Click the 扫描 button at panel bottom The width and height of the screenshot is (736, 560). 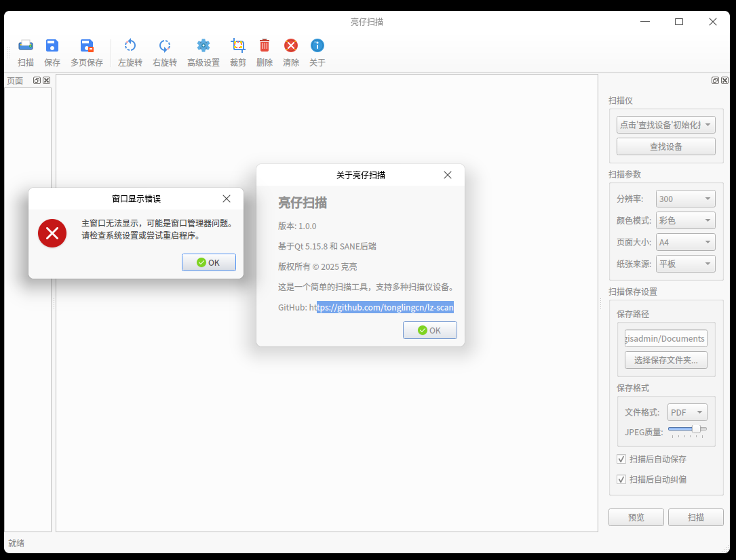[x=695, y=517]
